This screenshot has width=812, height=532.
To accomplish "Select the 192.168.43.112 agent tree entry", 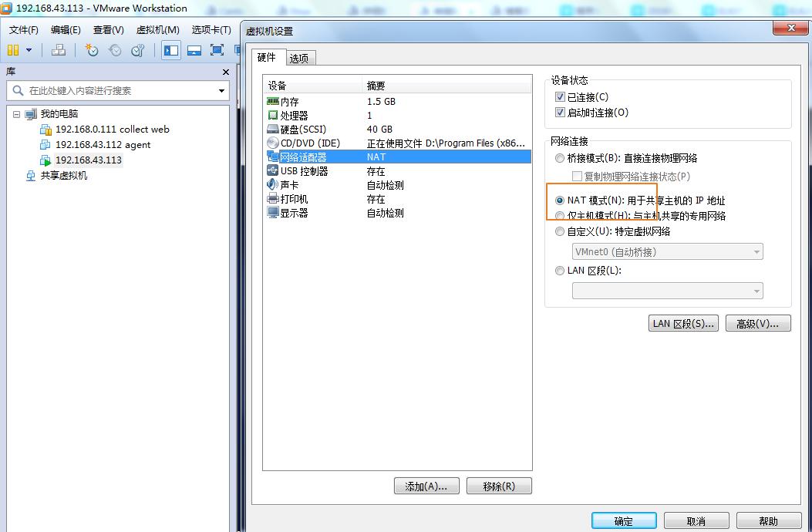I will tap(103, 144).
